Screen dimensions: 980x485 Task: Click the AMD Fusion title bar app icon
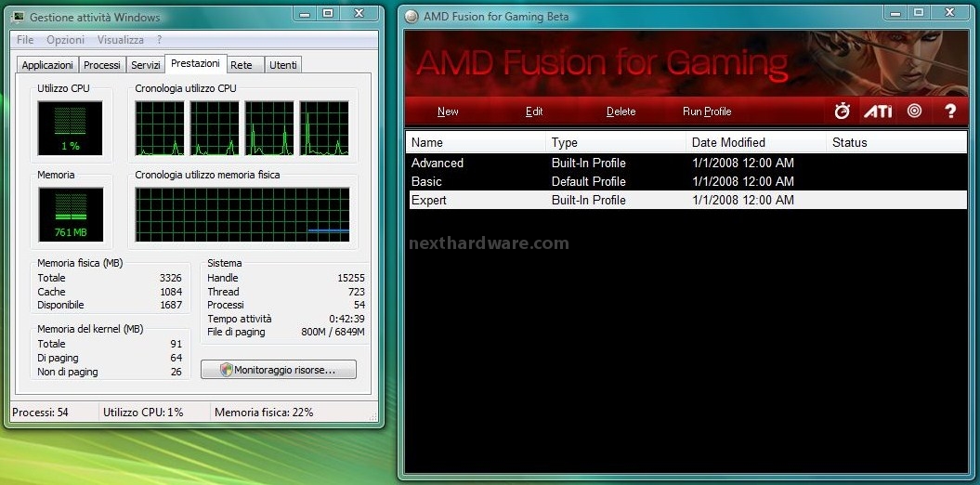[x=411, y=17]
